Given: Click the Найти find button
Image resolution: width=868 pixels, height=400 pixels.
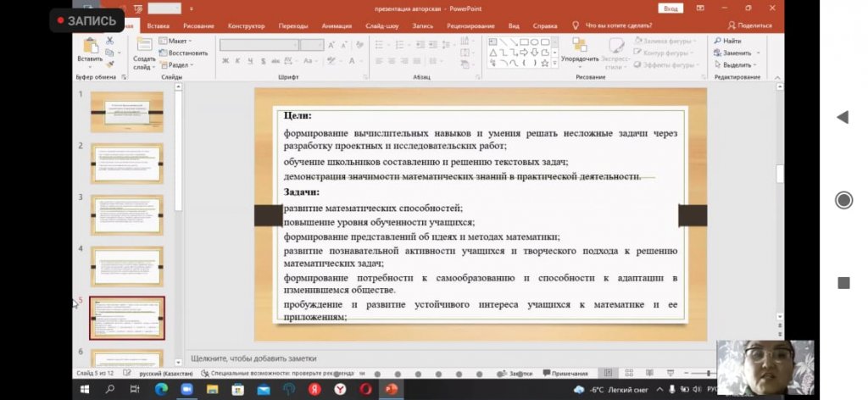Looking at the screenshot, I should pos(727,41).
